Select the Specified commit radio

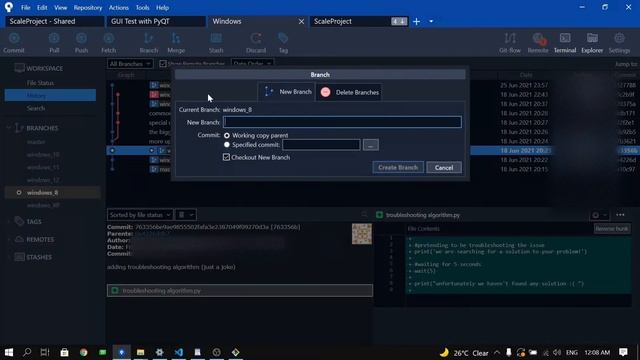[227, 144]
